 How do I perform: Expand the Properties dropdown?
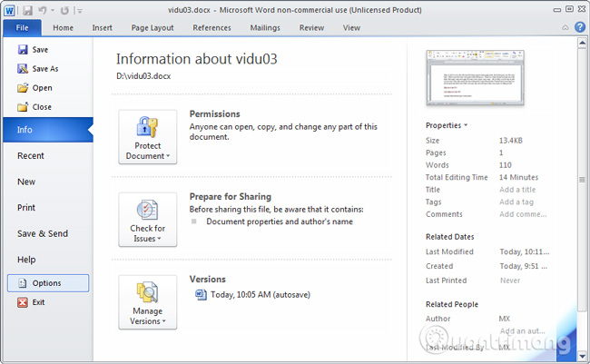pyautogui.click(x=447, y=125)
